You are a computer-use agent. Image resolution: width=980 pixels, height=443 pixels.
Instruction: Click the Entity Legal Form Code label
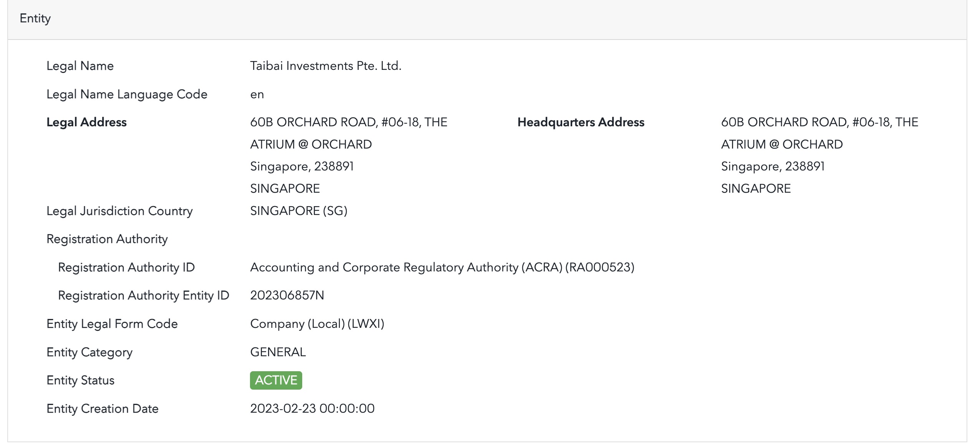click(112, 324)
